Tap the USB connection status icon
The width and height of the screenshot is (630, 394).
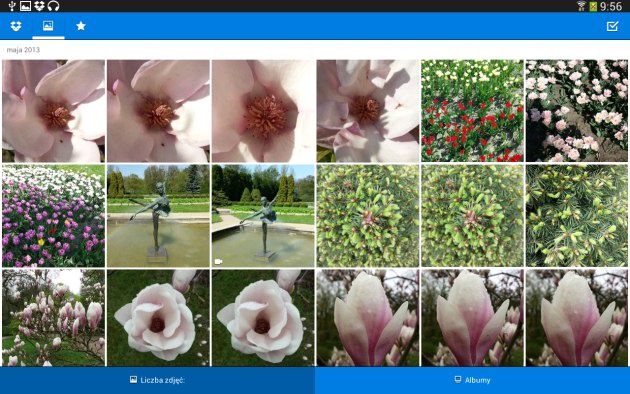pyautogui.click(x=12, y=6)
